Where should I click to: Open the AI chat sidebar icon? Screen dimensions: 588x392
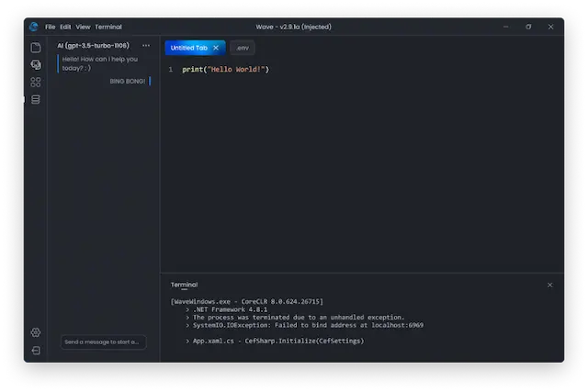[36, 64]
